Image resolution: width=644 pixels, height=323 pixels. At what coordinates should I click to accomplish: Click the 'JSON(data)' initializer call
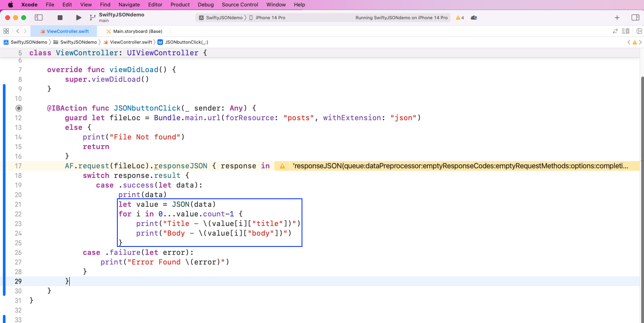coord(194,204)
